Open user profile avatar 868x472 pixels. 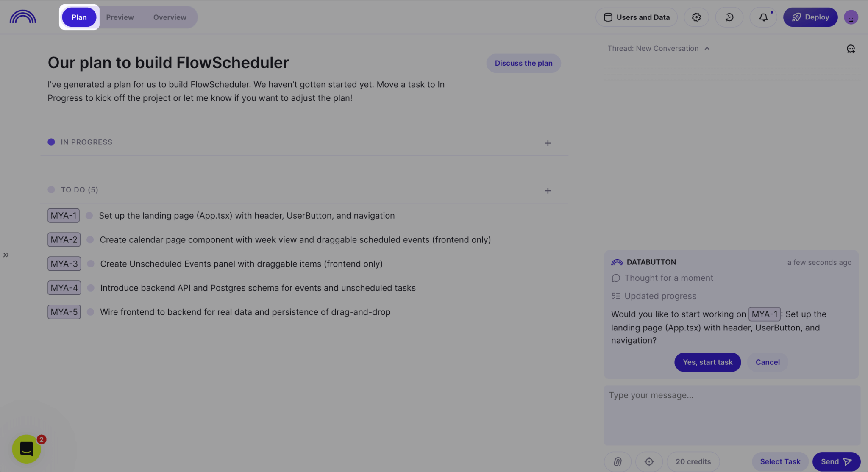click(x=851, y=17)
